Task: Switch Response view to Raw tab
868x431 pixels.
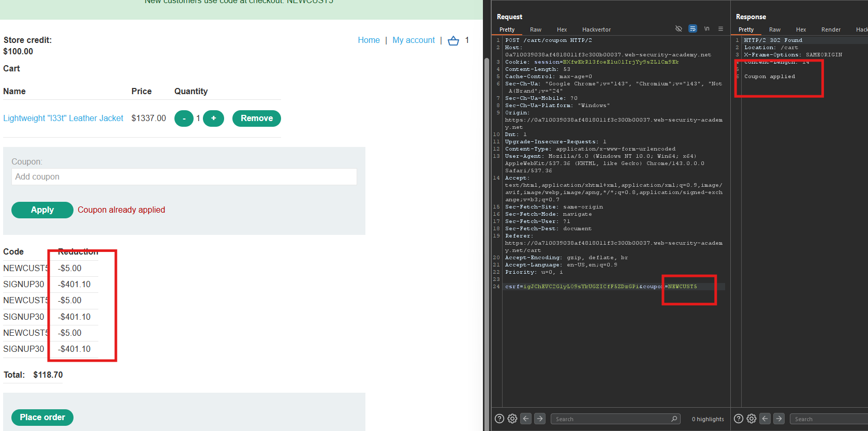Action: [x=775, y=29]
